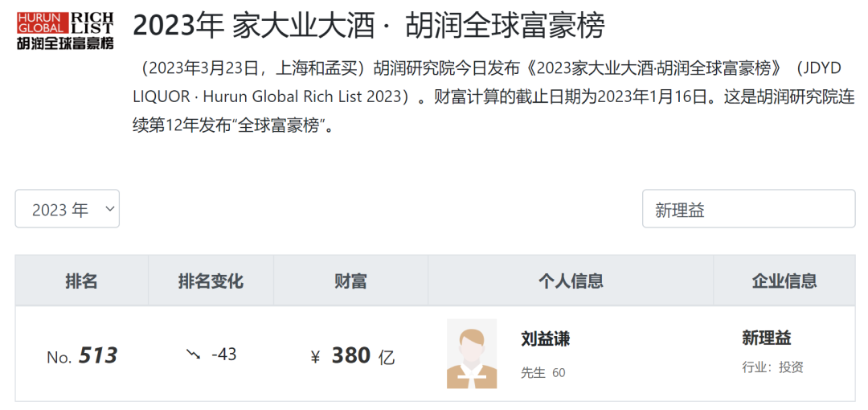Viewport: 868px width, 410px height.
Task: Click the 排名 column header
Action: point(81,281)
